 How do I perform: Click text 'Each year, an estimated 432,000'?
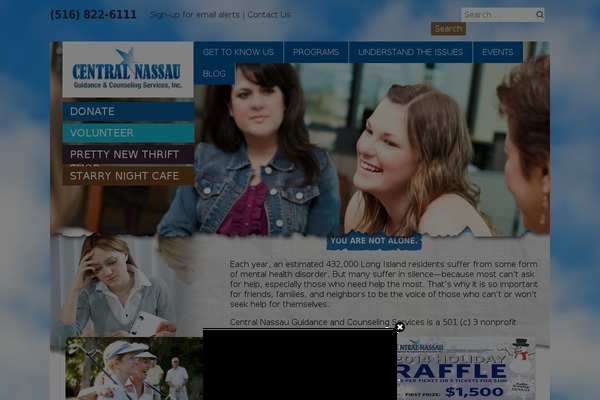[x=293, y=264]
